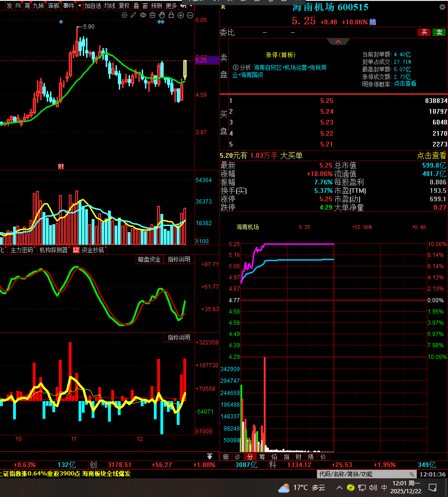Select the drawing pen tool icon
Image resolution: width=448 pixels, height=497 pixels.
[133, 15]
